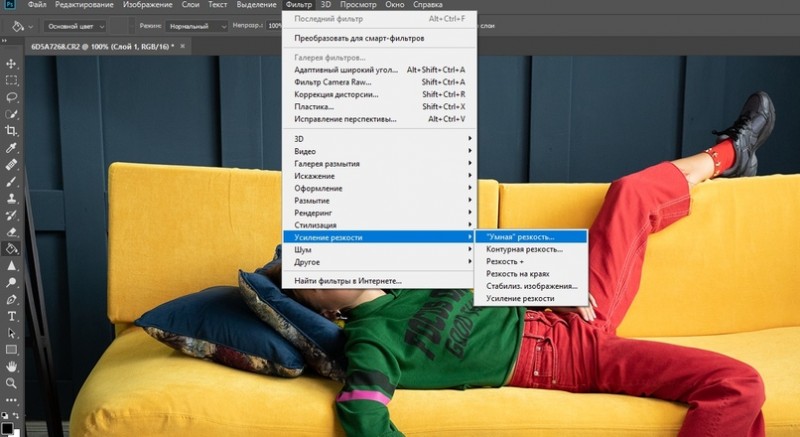800x437 pixels.
Task: Click the Фильтр menu header
Action: (x=298, y=5)
